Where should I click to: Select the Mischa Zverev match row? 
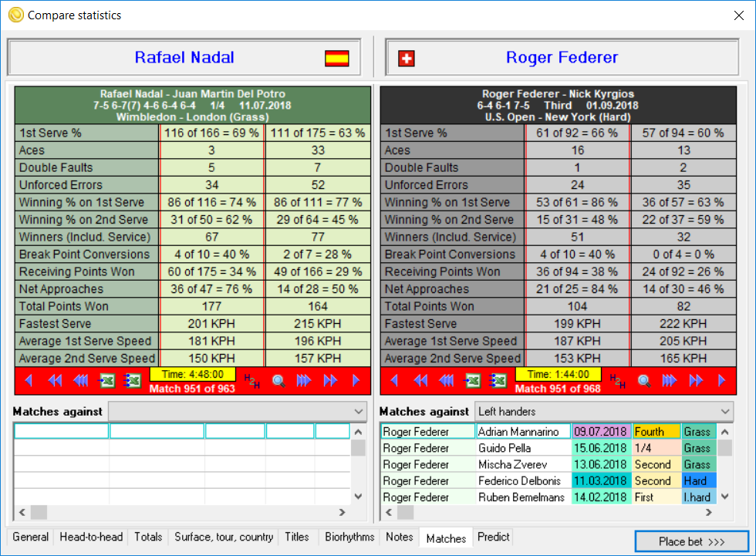pyautogui.click(x=548, y=464)
